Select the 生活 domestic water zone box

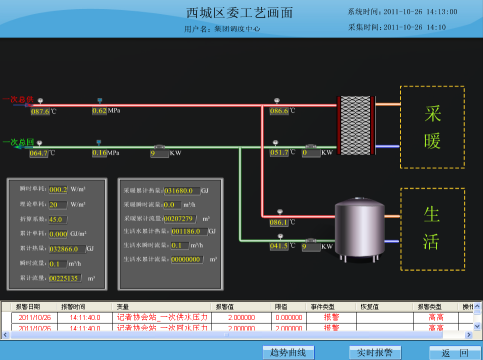pos(432,229)
